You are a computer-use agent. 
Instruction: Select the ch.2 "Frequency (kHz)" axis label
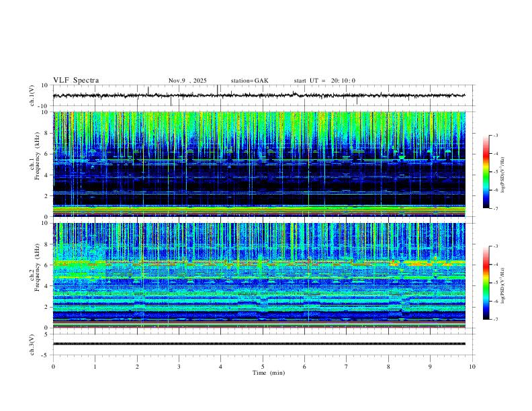(37, 267)
